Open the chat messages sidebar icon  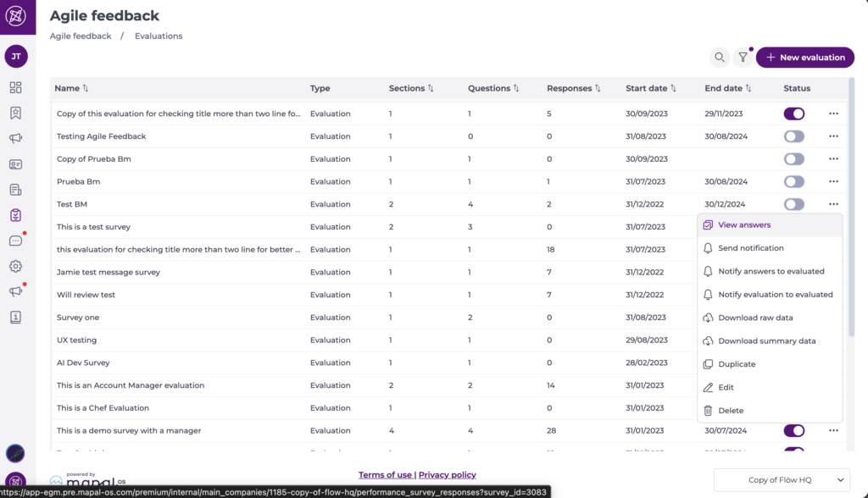click(x=16, y=241)
